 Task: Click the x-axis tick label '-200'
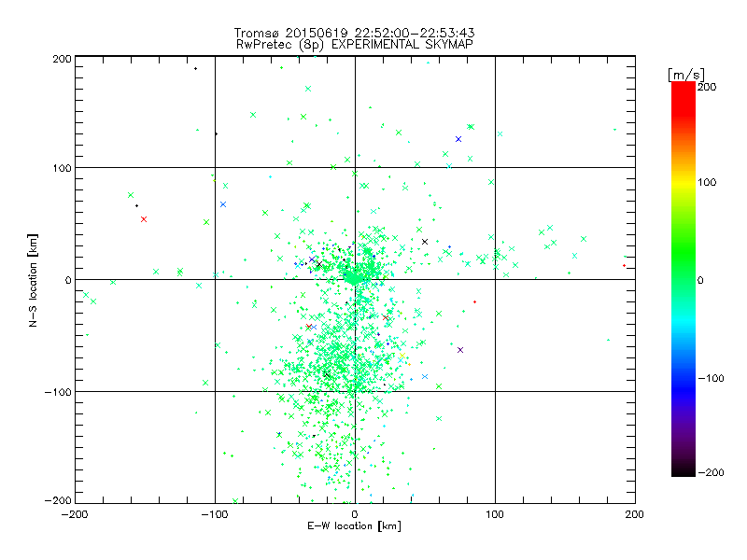pos(75,514)
